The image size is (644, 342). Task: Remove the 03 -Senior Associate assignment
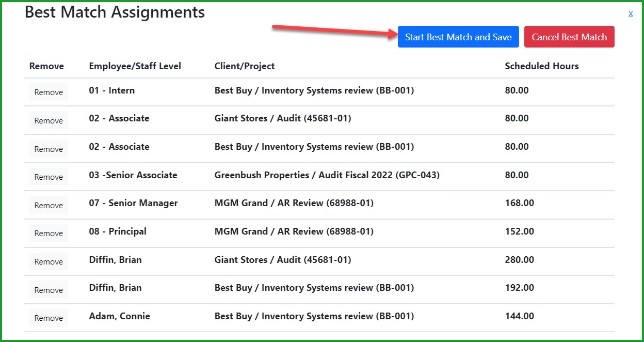point(49,177)
